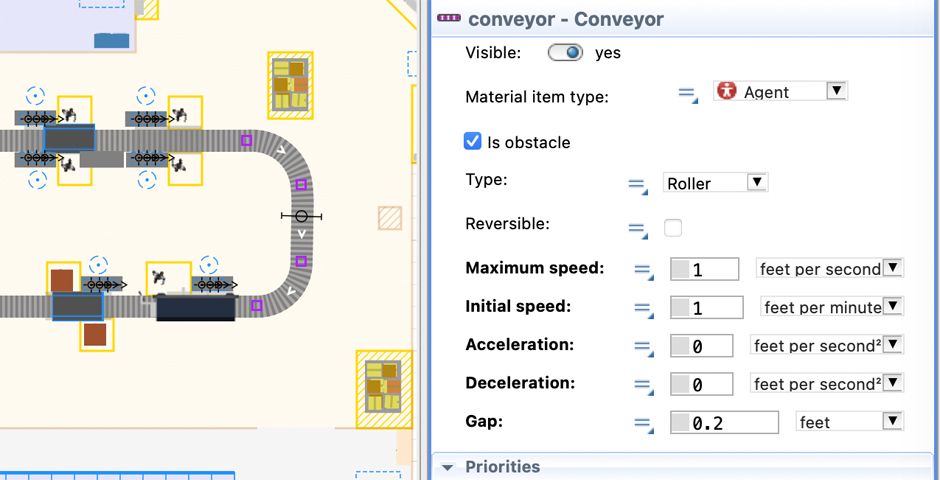Click the static/dynamic switch beside Material item type

coord(688,95)
